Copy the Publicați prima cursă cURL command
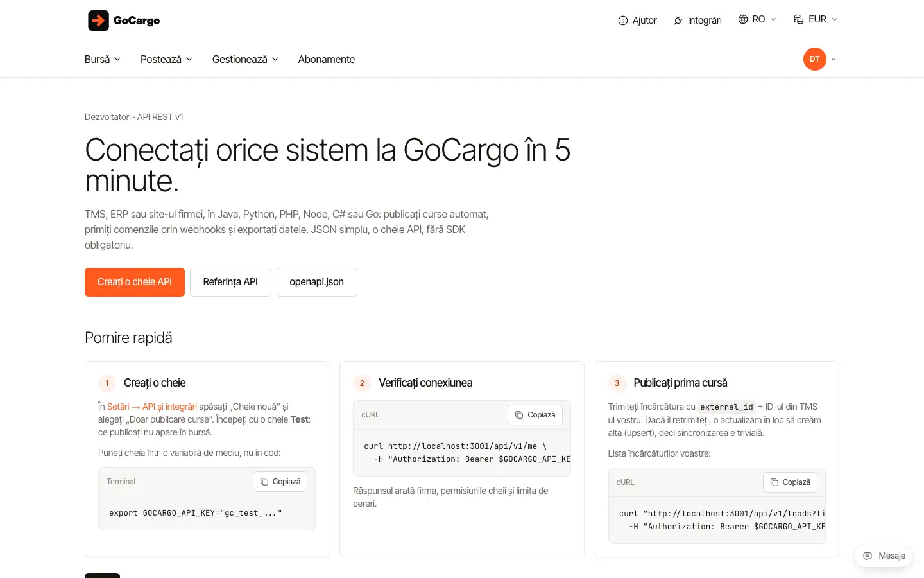 pyautogui.click(x=790, y=482)
